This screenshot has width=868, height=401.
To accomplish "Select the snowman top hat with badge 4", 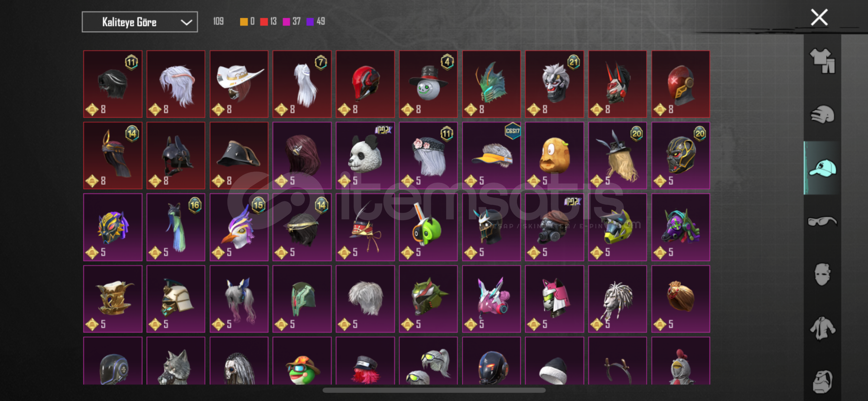I will (428, 84).
